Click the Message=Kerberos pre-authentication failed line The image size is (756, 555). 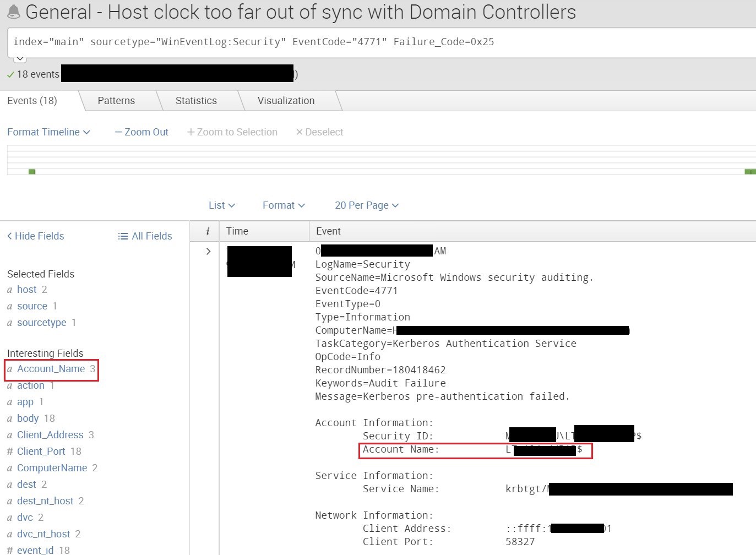[442, 396]
